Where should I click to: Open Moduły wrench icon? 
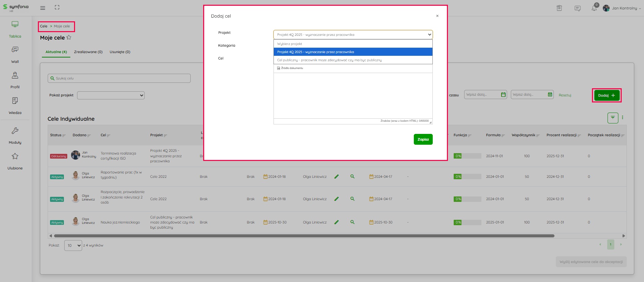[x=15, y=131]
